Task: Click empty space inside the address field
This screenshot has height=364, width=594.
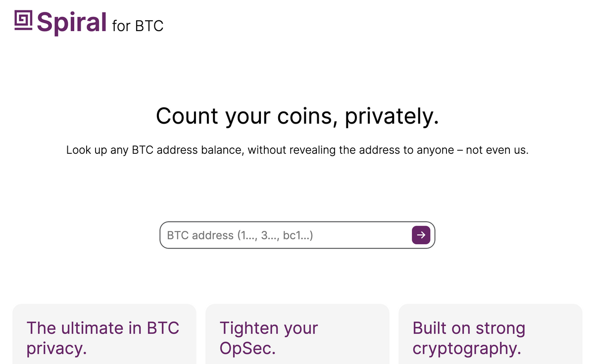Action: (x=361, y=235)
